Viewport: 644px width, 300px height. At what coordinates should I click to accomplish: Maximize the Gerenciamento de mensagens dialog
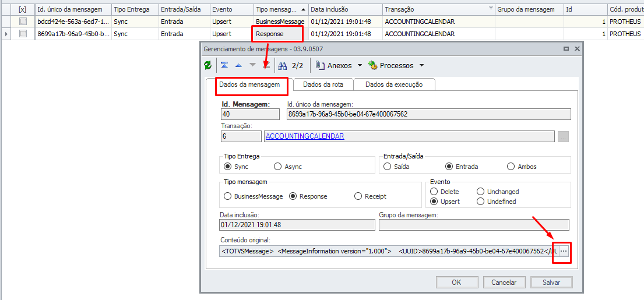pos(566,49)
